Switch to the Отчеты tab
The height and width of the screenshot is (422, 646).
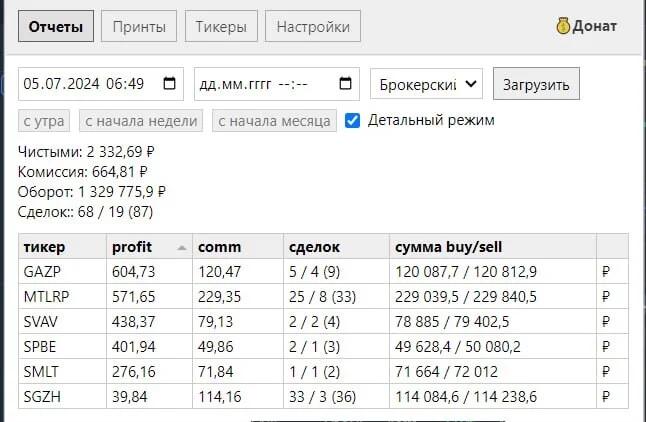click(x=56, y=26)
